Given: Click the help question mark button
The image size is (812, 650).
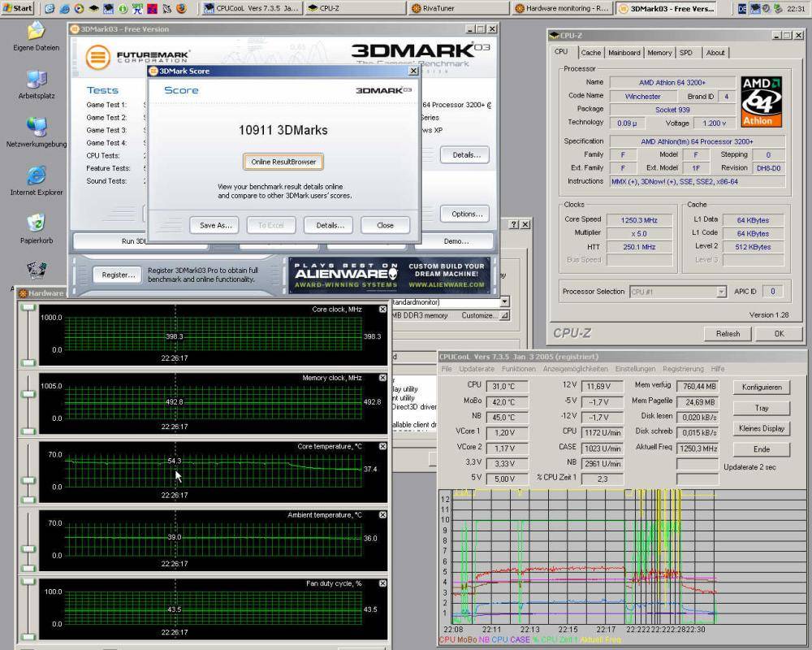Looking at the screenshot, I should (x=514, y=224).
